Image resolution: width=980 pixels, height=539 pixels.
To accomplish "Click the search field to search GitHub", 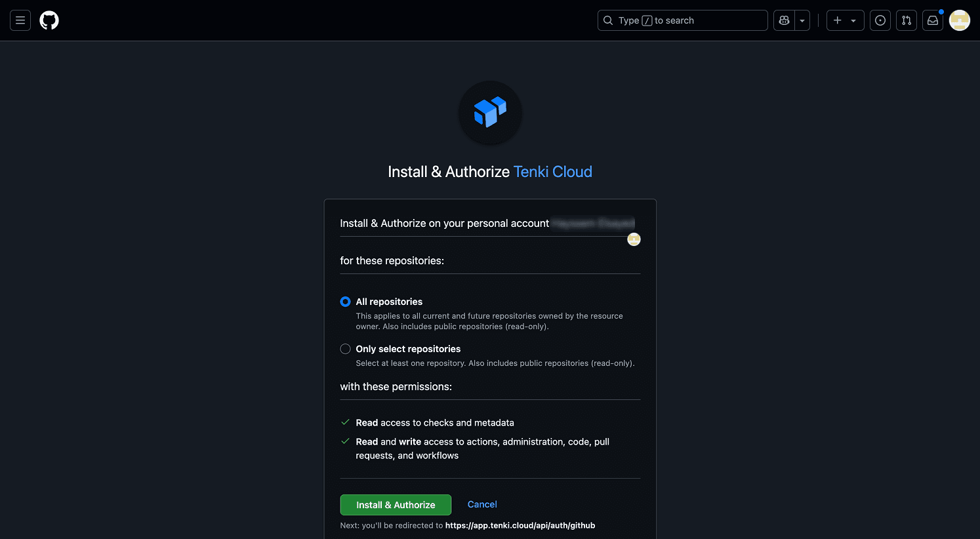I will (x=682, y=20).
